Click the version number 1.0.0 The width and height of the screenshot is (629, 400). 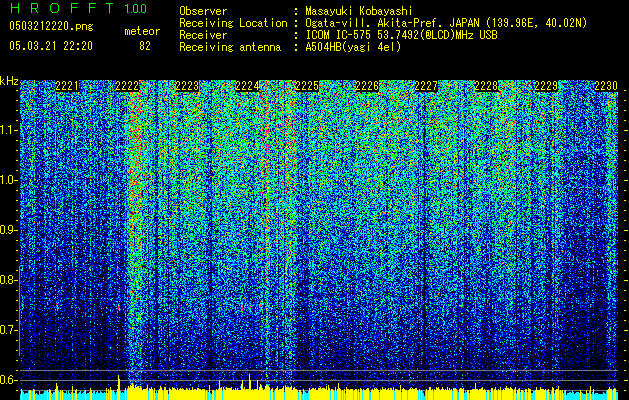(x=135, y=9)
